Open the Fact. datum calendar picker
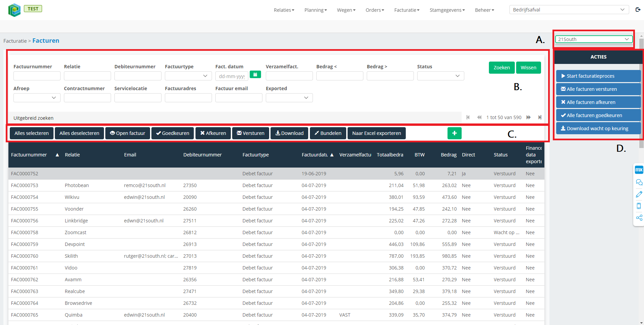The height and width of the screenshot is (325, 644). point(255,75)
